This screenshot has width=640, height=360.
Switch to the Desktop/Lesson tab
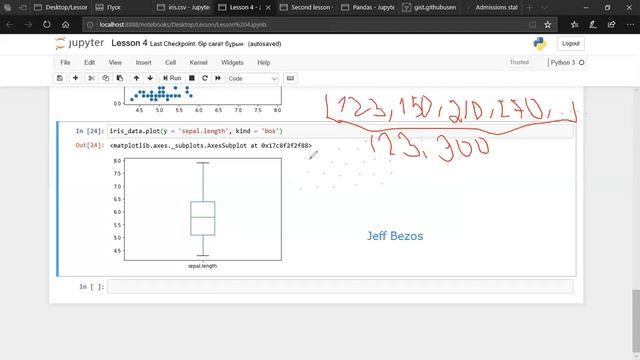point(61,7)
